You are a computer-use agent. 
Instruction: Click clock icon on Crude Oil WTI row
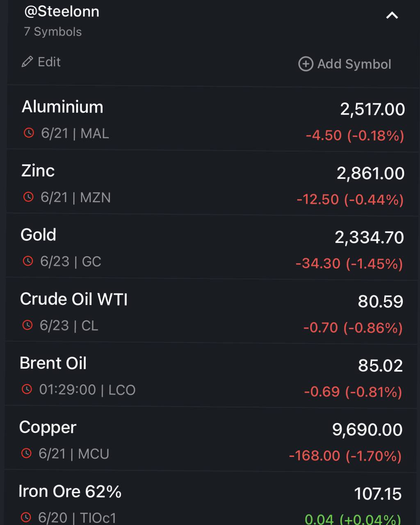(27, 325)
